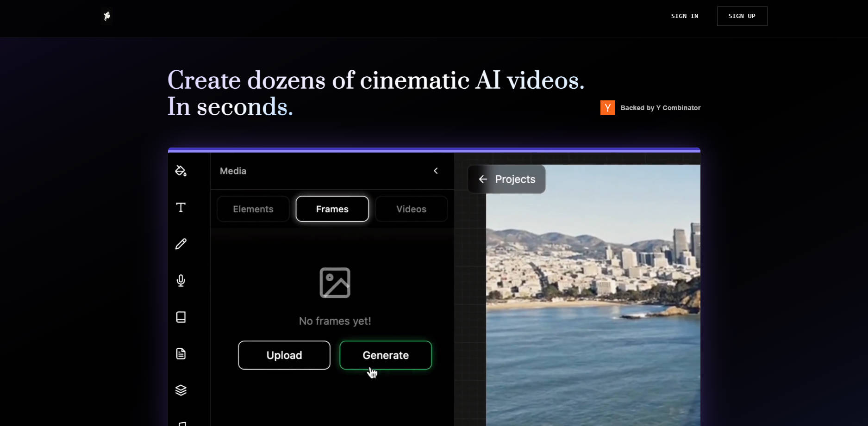Switch to the Elements tab
Screen dimensions: 868x426
[253, 209]
